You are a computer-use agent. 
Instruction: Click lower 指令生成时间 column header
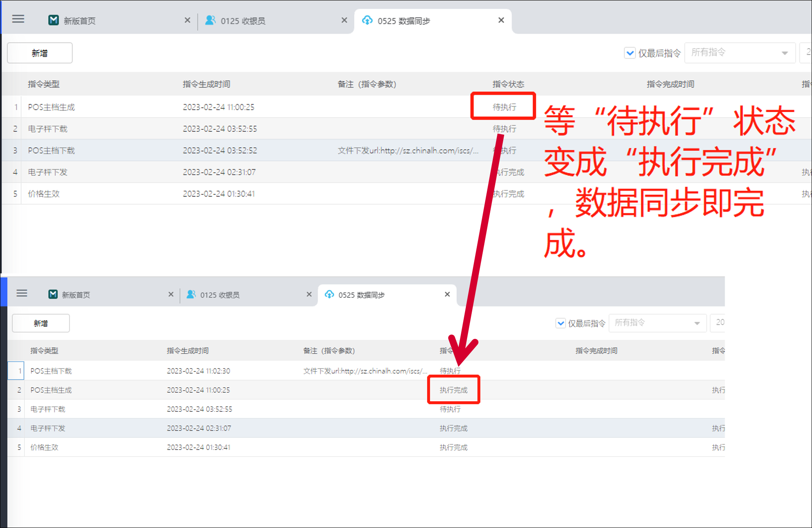(188, 351)
